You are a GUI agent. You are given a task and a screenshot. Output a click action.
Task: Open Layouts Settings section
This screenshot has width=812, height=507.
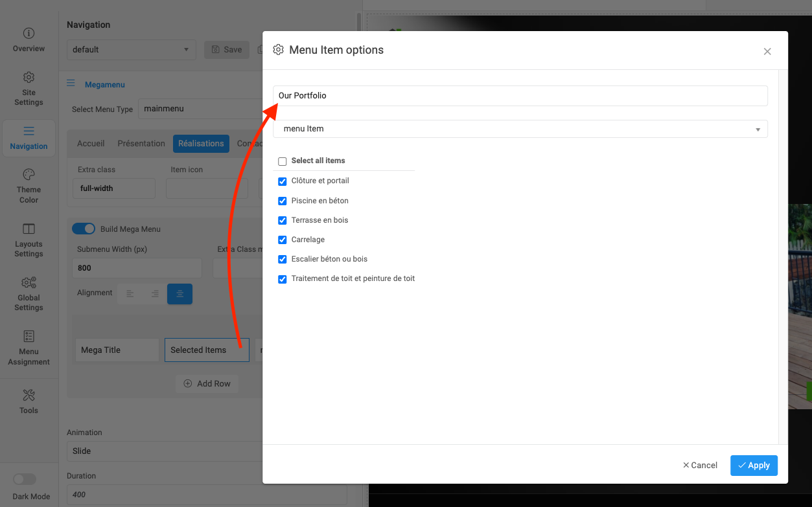29,240
